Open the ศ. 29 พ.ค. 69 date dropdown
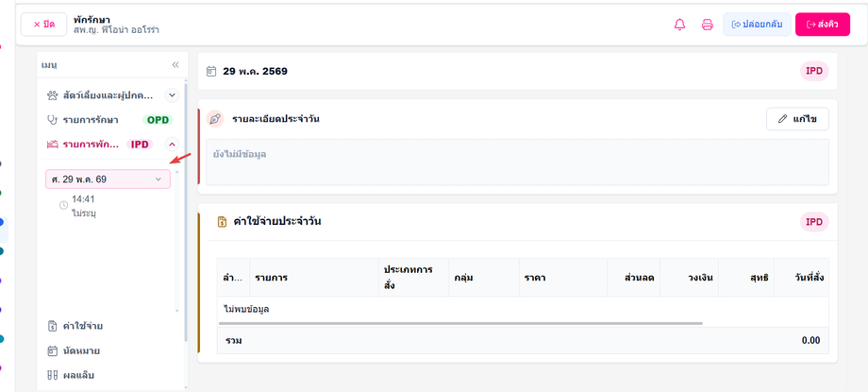Image resolution: width=868 pixels, height=392 pixels. [x=108, y=179]
